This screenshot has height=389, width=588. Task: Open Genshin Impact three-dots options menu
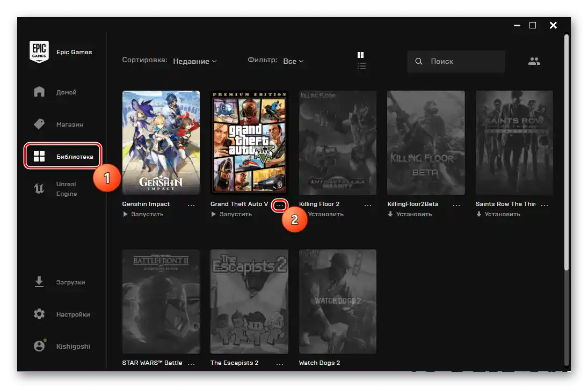[191, 205]
